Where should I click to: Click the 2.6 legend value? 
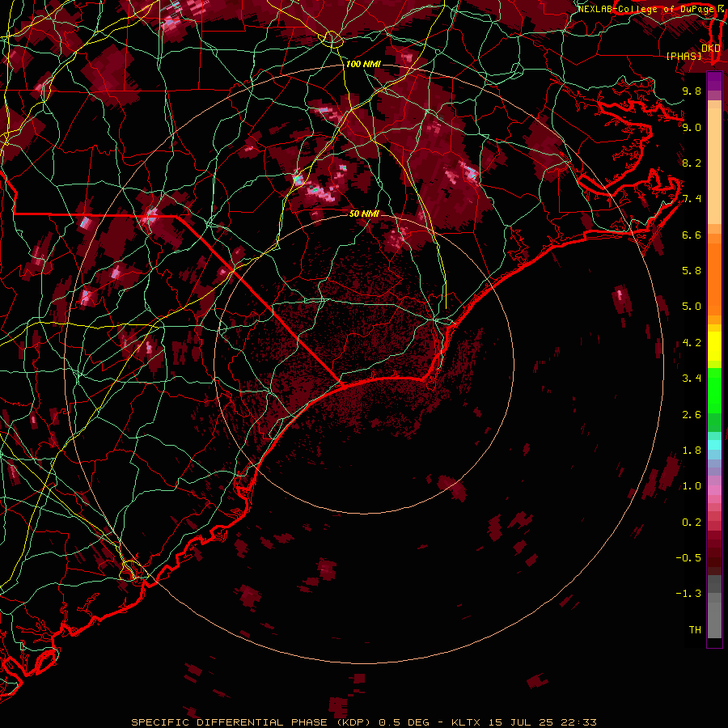pyautogui.click(x=692, y=415)
